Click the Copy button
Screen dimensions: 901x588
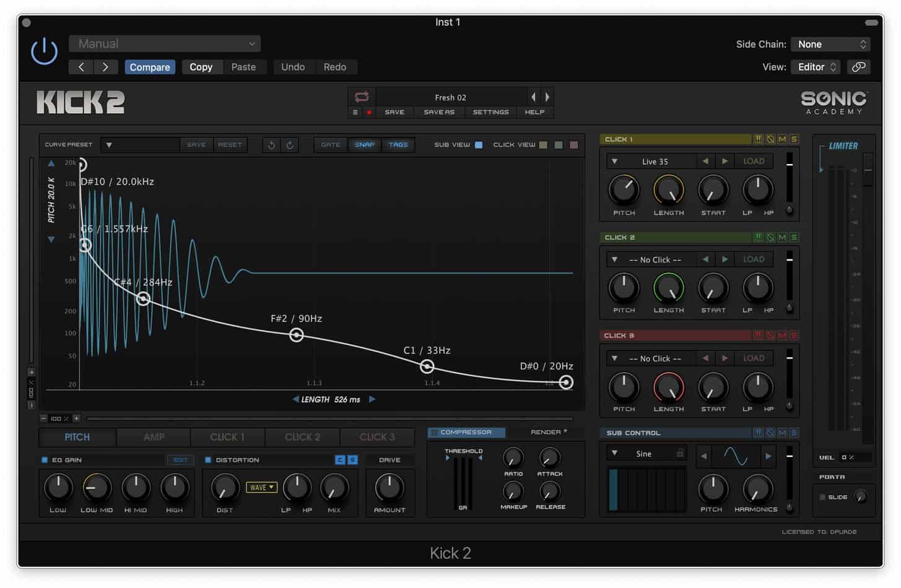coord(201,67)
